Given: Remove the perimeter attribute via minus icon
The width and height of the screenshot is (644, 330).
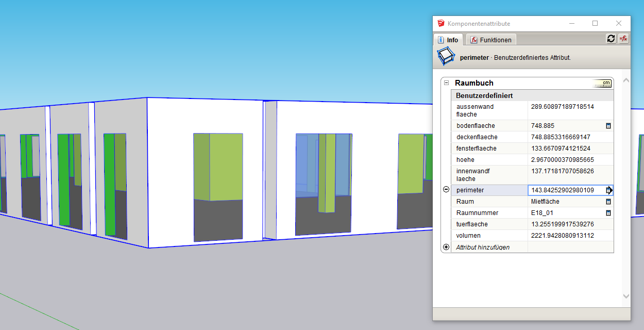Looking at the screenshot, I should pos(446,190).
